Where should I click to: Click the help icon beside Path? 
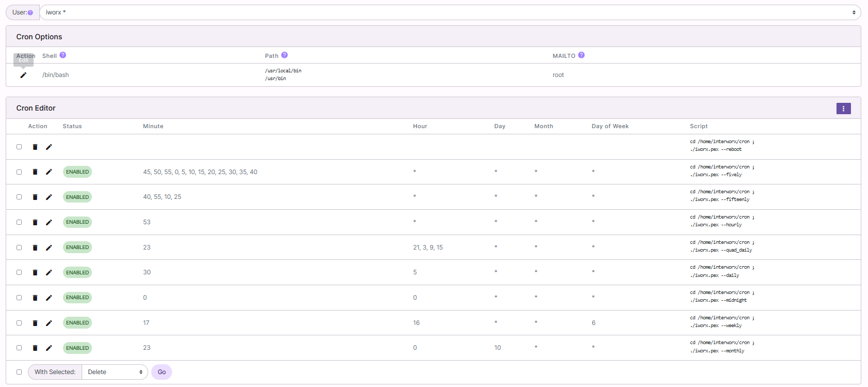284,55
